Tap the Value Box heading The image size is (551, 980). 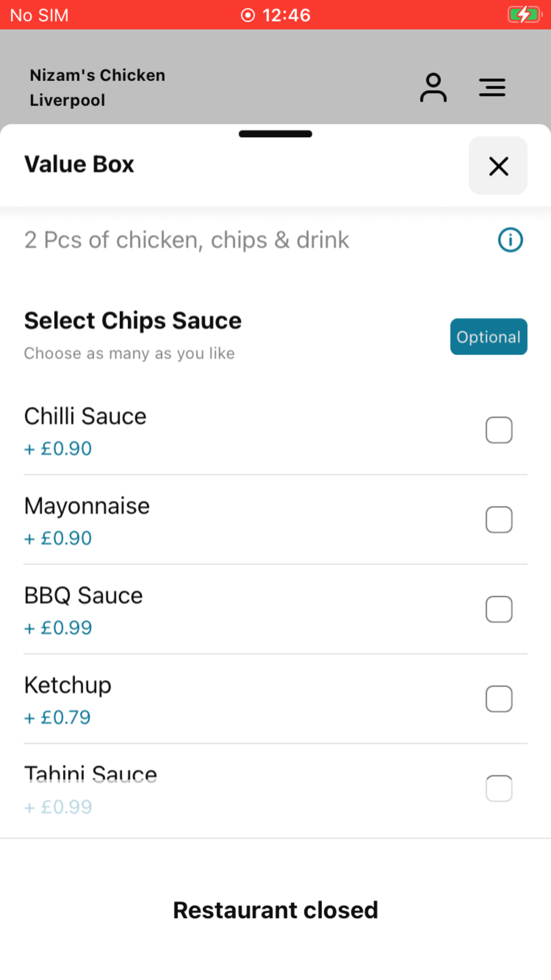(79, 164)
